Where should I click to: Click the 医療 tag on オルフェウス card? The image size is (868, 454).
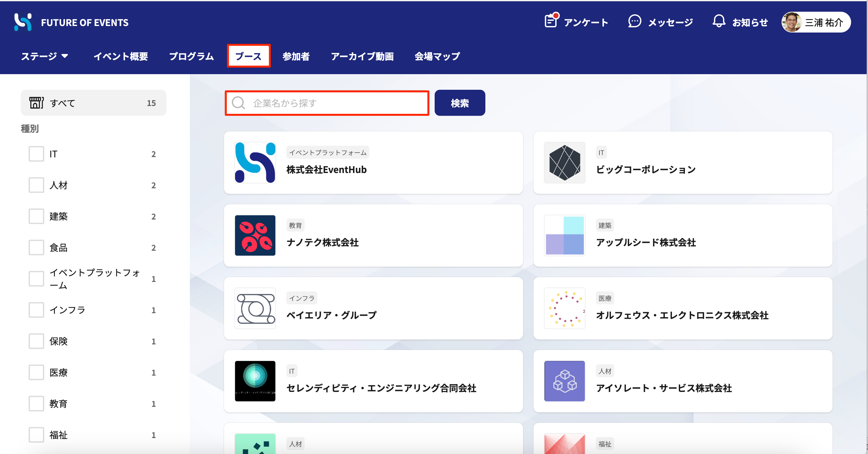(x=604, y=298)
